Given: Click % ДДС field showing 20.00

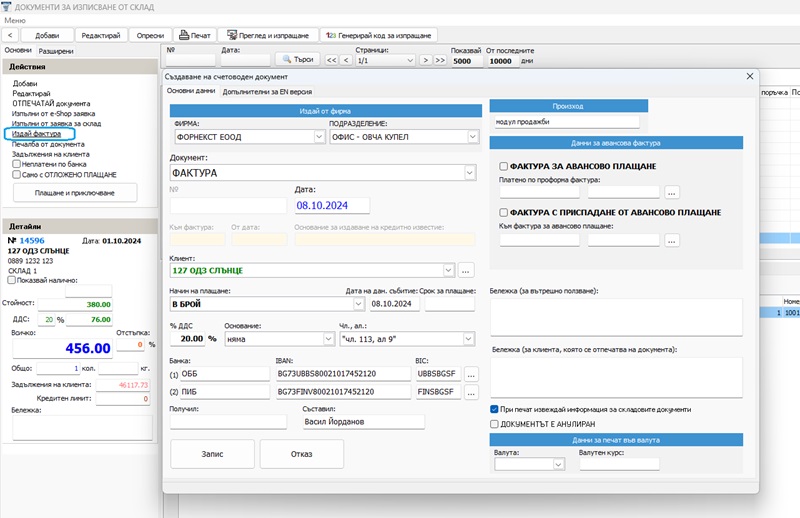Looking at the screenshot, I should pyautogui.click(x=187, y=339).
